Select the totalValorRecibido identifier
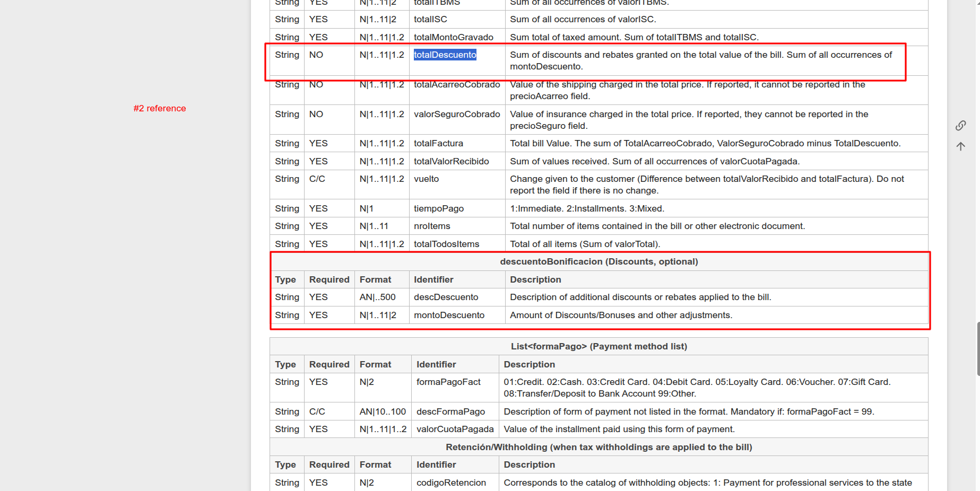This screenshot has width=980, height=491. (451, 161)
